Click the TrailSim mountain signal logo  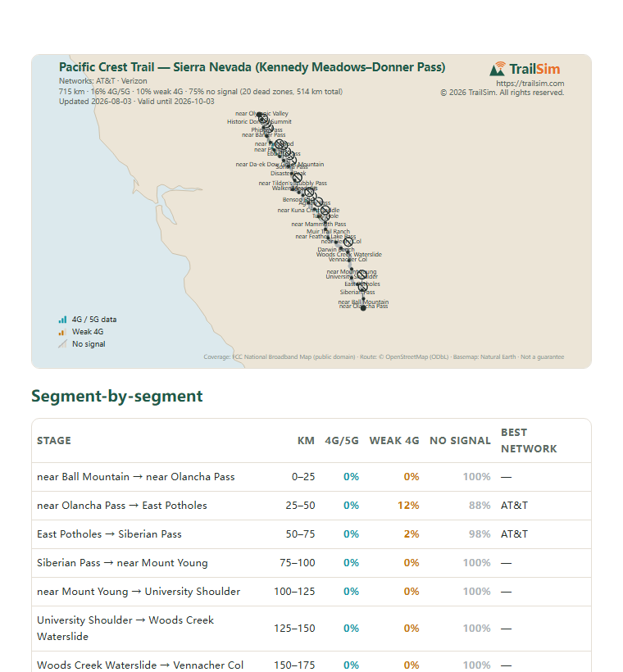coord(498,69)
